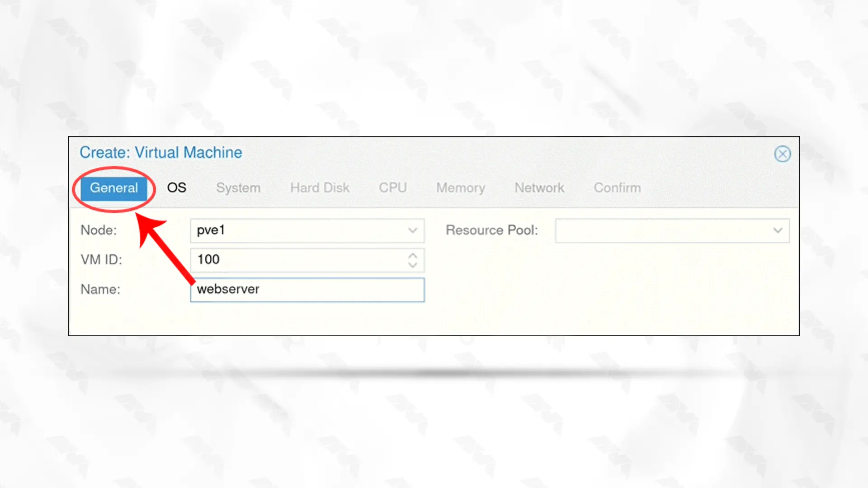Go to the Hard Disk tab
The width and height of the screenshot is (868, 488).
point(320,188)
